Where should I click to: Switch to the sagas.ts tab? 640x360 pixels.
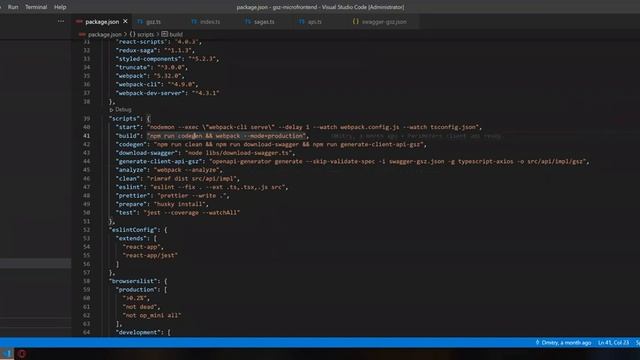264,22
